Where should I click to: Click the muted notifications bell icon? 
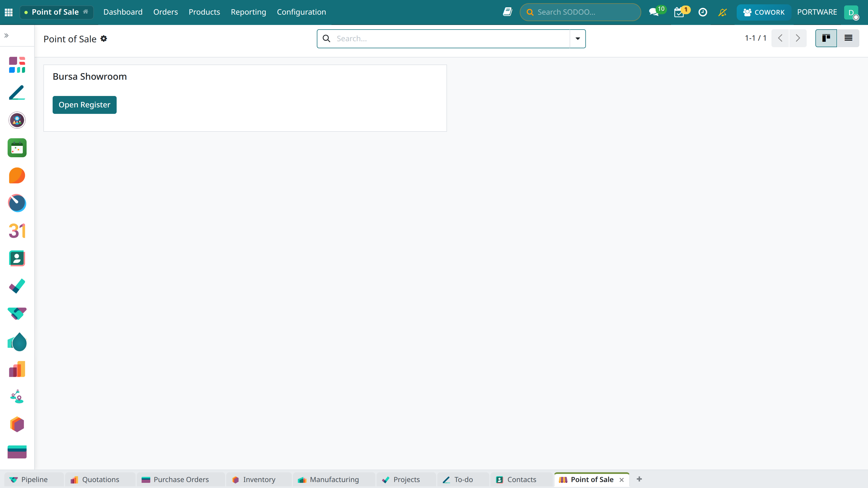pos(722,12)
